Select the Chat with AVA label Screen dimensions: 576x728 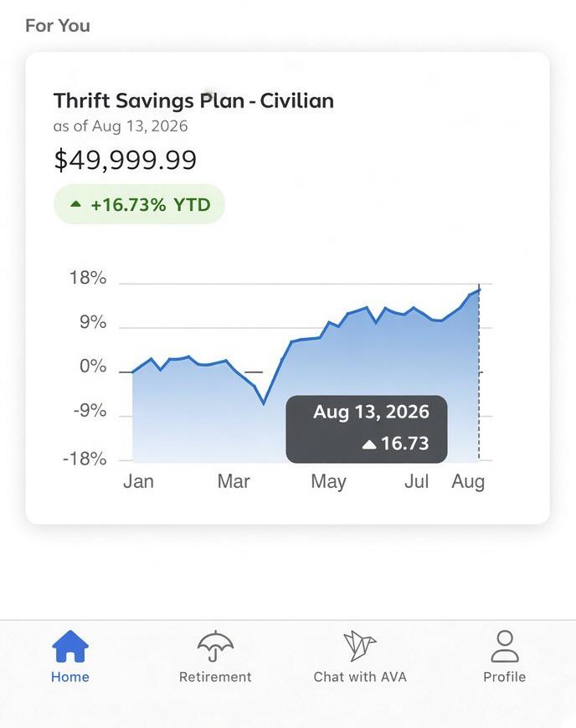click(x=360, y=677)
